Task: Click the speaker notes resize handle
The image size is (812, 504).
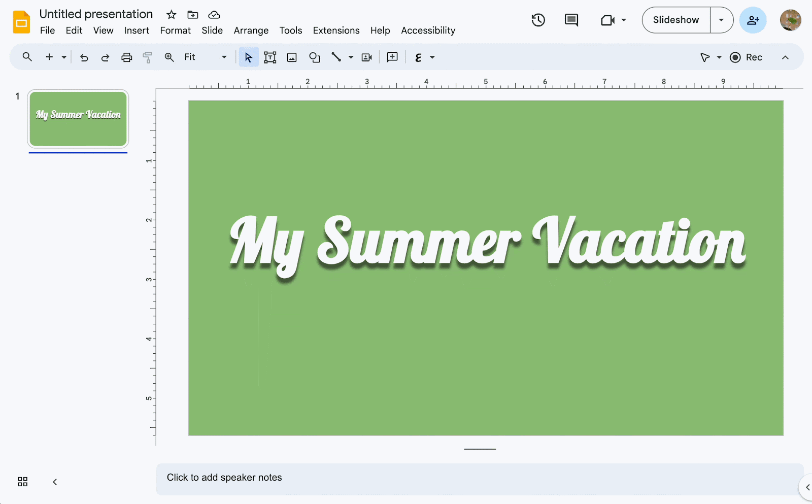Action: tap(480, 449)
